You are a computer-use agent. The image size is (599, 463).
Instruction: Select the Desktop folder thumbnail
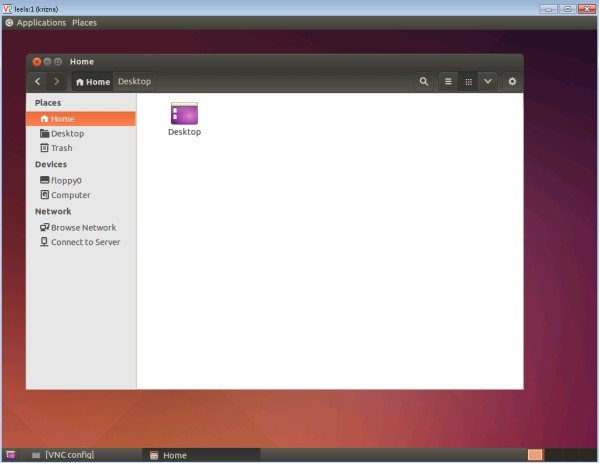click(x=185, y=119)
